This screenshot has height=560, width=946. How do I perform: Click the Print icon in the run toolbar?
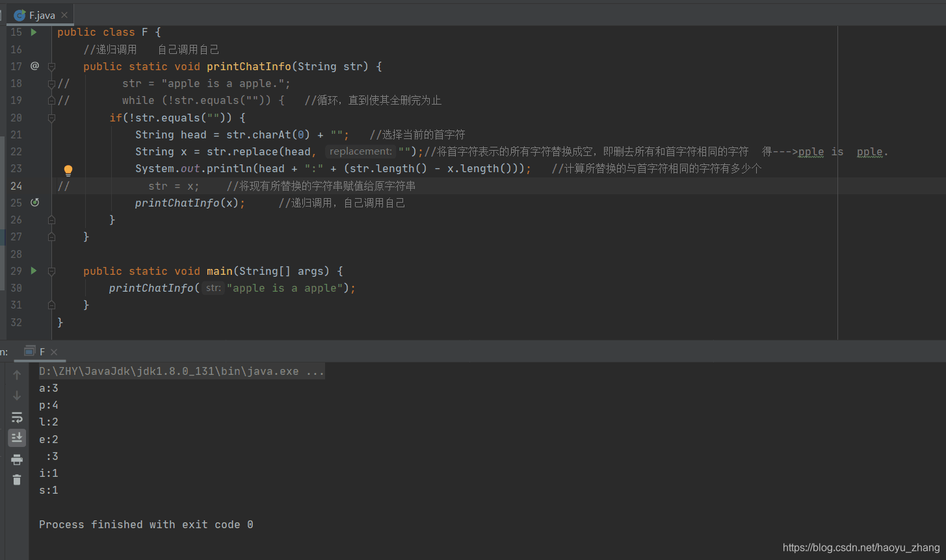[x=17, y=459]
